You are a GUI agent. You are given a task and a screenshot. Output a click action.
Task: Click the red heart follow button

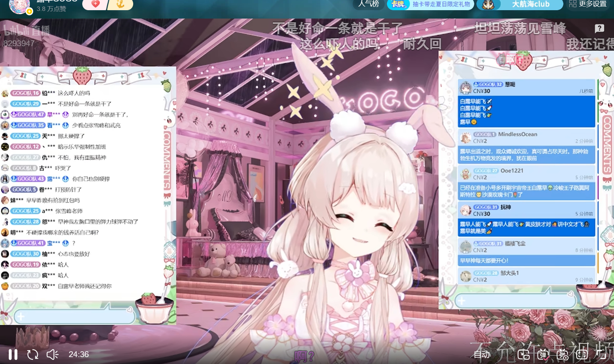[x=95, y=4]
